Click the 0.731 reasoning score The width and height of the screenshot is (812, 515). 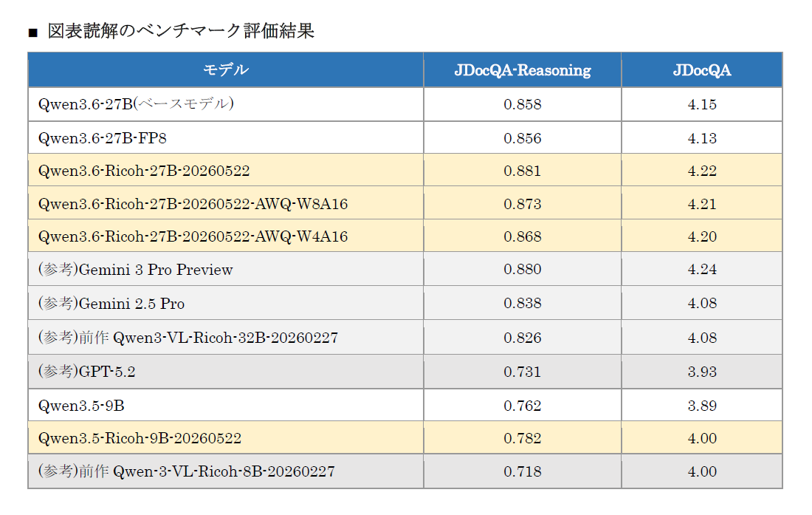click(523, 372)
